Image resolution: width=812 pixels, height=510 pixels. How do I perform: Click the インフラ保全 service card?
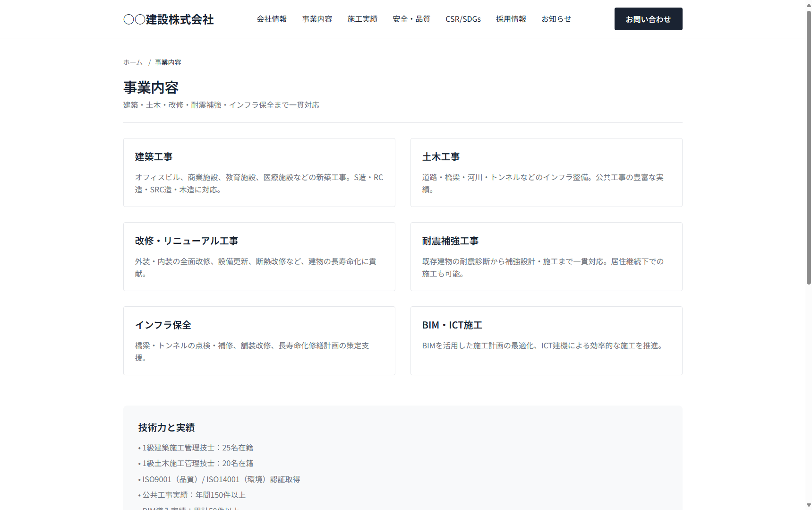click(x=259, y=340)
